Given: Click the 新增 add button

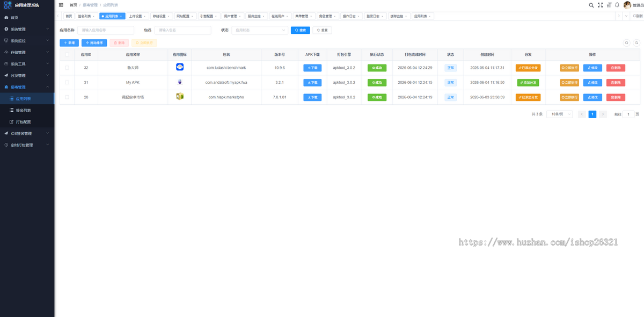Looking at the screenshot, I should point(69,42).
